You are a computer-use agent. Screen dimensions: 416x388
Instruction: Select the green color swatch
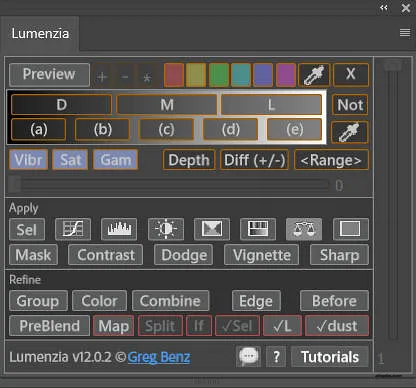tap(219, 75)
